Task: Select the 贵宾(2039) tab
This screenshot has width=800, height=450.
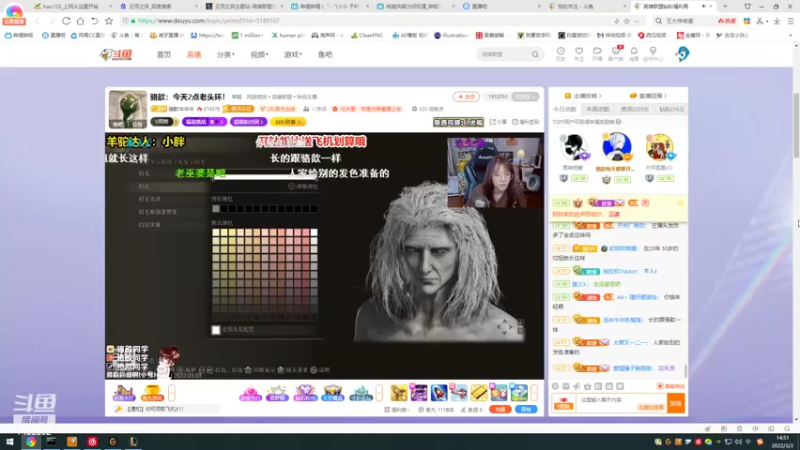Action: click(x=634, y=109)
